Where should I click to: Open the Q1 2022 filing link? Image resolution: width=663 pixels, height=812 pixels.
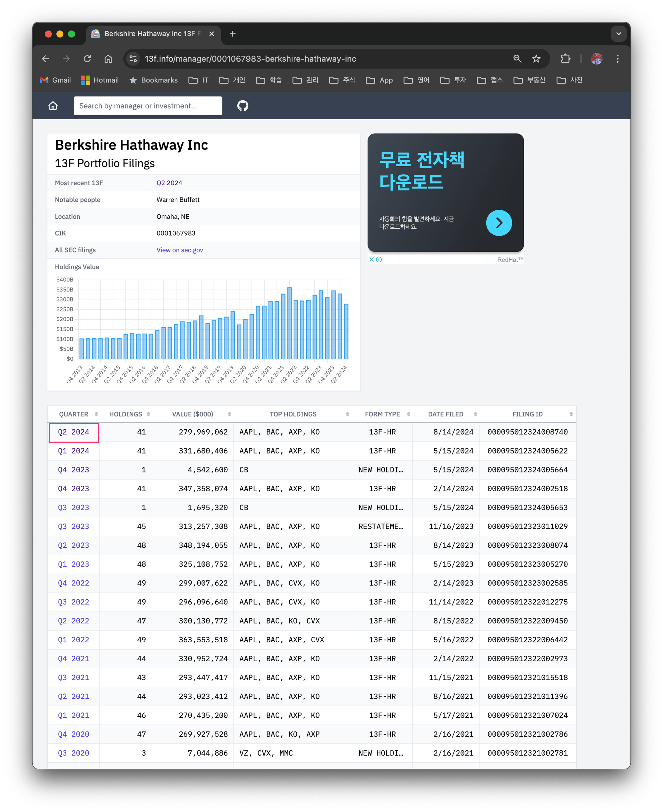coord(73,639)
